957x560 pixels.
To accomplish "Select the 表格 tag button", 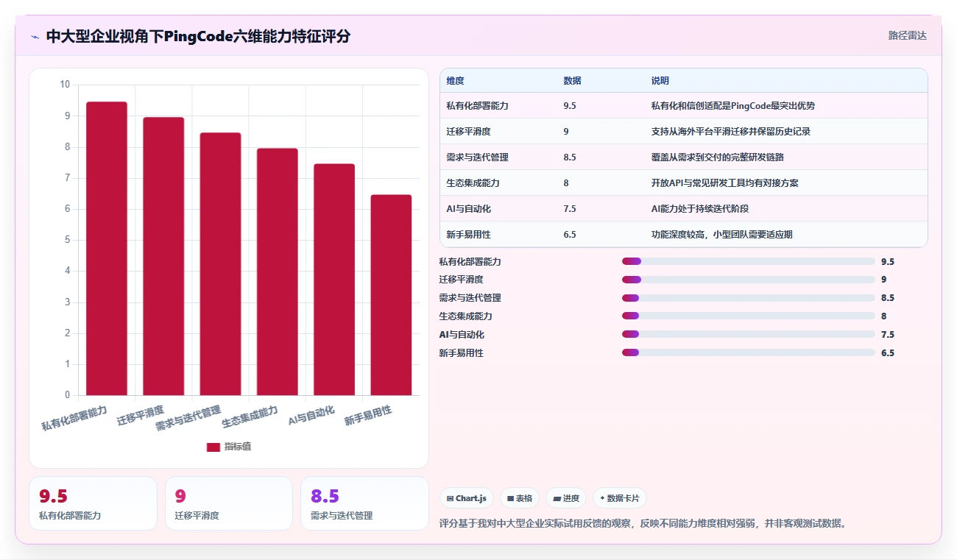I will tap(520, 498).
